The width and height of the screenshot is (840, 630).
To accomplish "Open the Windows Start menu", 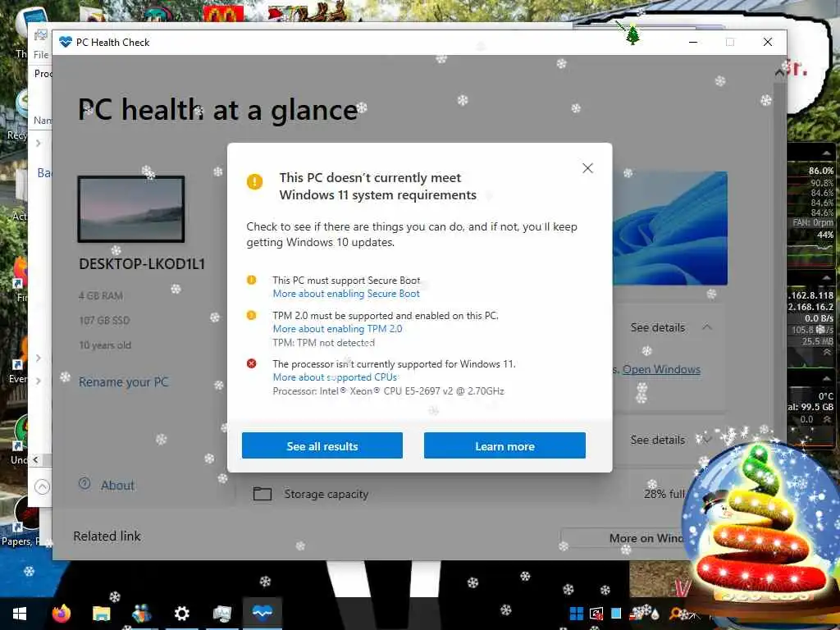I will (20, 614).
